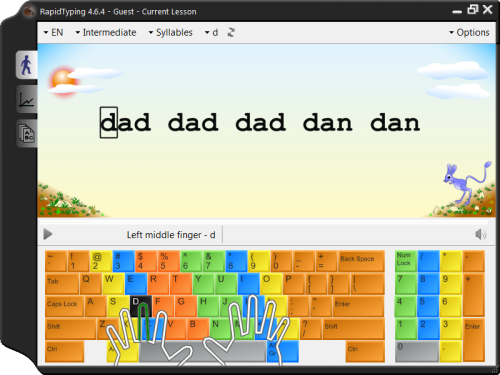Expand the Intermediate level dropdown

click(106, 32)
